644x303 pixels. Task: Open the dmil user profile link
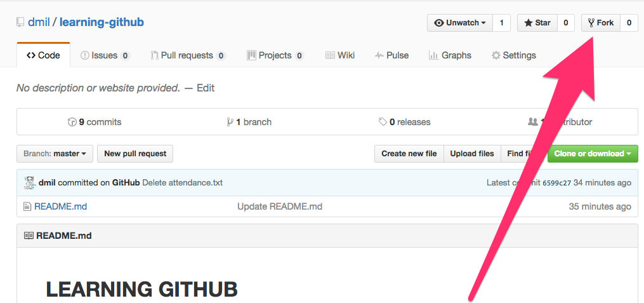(39, 22)
